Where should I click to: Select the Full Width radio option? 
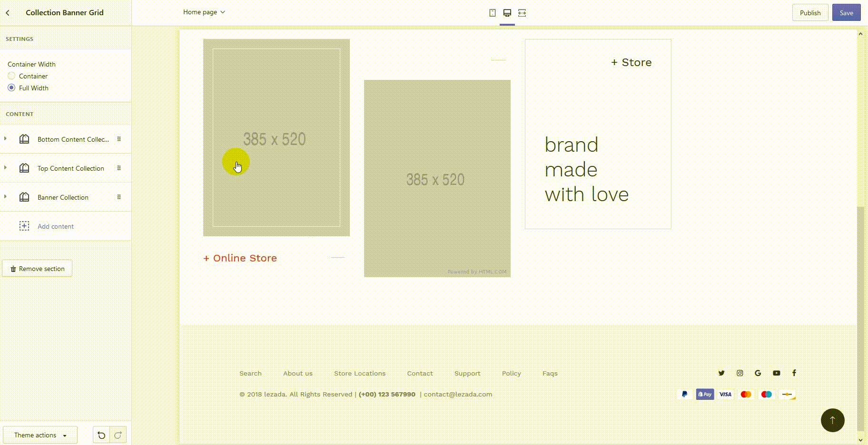pos(11,88)
